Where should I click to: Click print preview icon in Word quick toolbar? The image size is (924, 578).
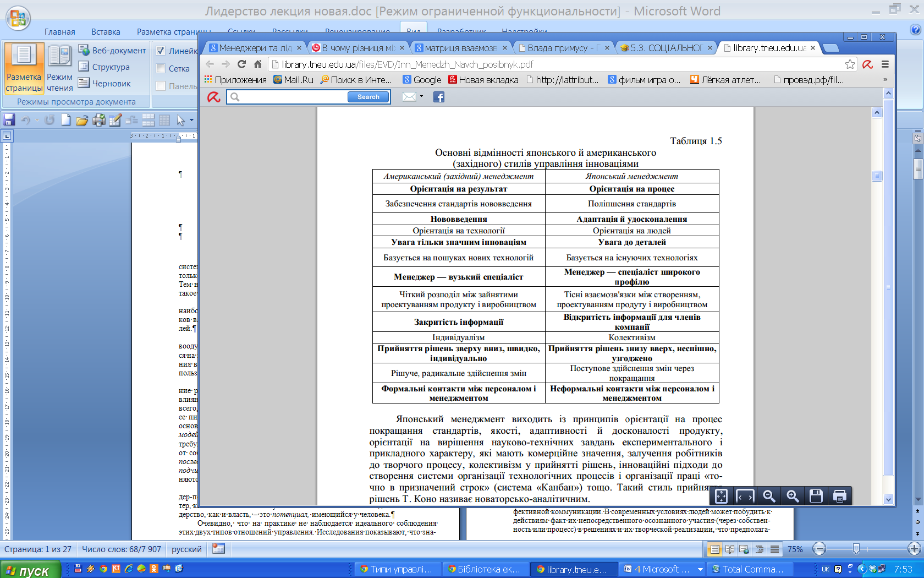(x=99, y=120)
